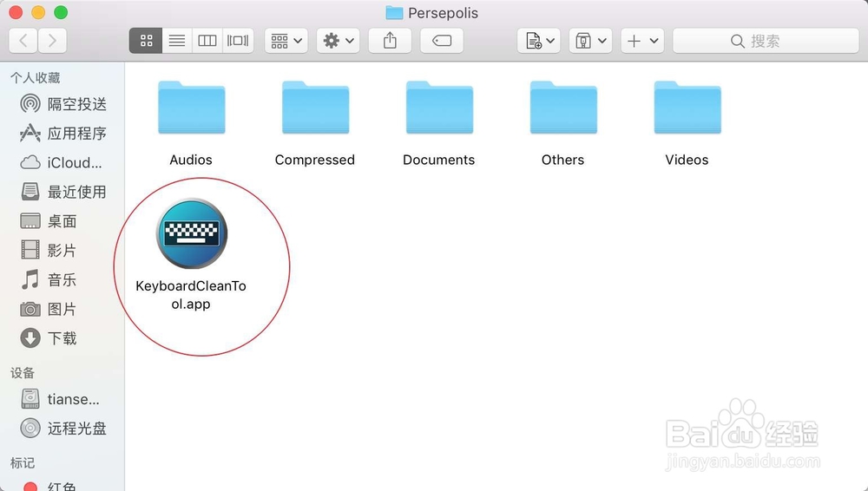Click the share button in the toolbar
The height and width of the screenshot is (491, 868).
pos(391,41)
